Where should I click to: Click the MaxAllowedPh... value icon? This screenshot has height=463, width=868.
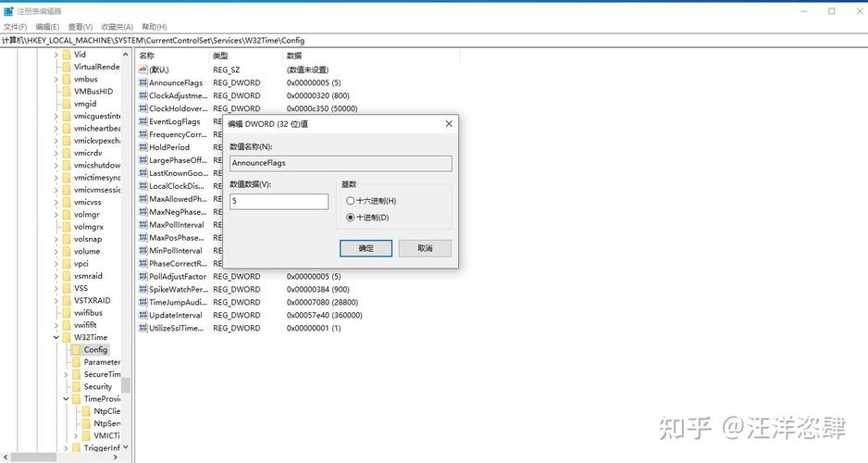pos(143,199)
